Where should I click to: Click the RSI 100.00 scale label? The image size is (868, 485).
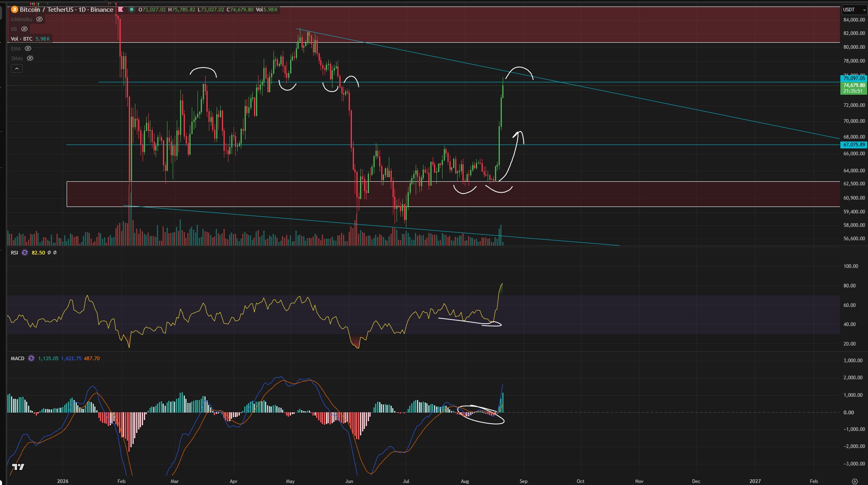point(851,266)
